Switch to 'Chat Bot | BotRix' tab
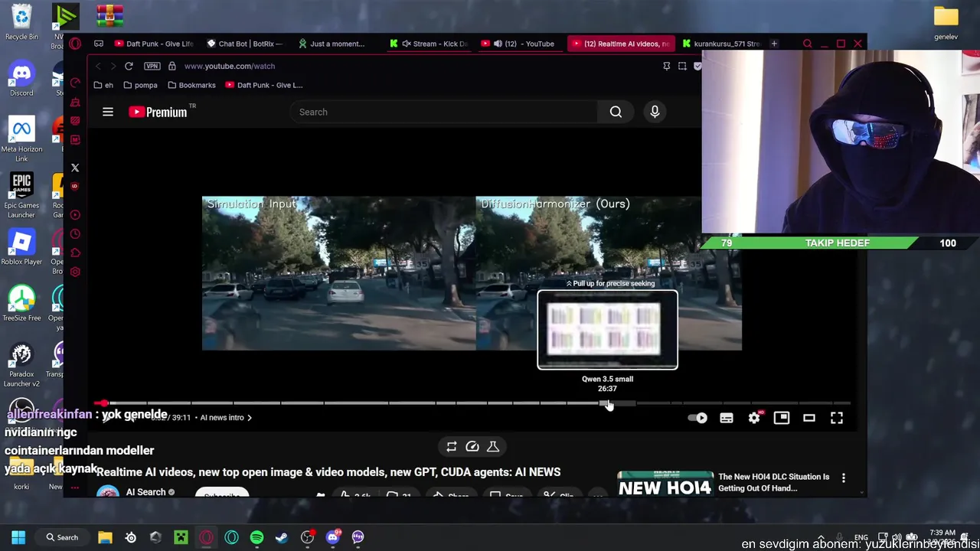This screenshot has width=980, height=551. (x=245, y=44)
